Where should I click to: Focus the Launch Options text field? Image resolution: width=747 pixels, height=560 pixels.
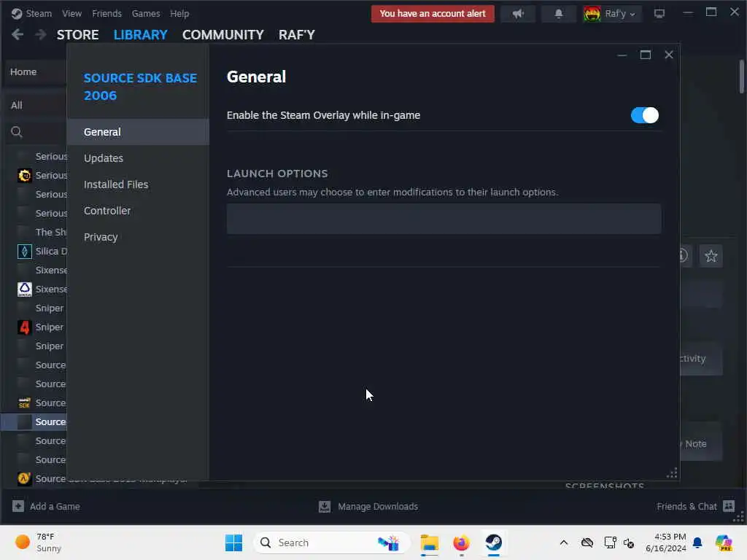[444, 219]
